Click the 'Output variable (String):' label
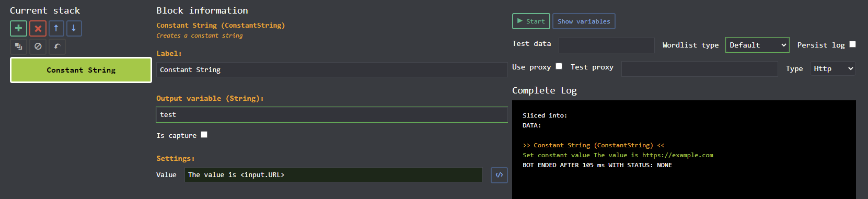This screenshot has height=199, width=868. (210, 98)
